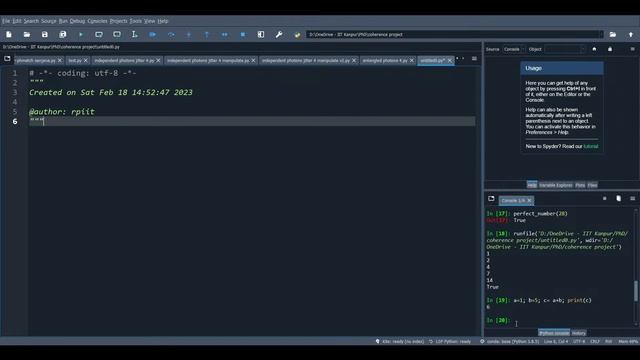The image size is (640, 360).
Task: Open editor browse tabs icon
Action: (7, 59)
